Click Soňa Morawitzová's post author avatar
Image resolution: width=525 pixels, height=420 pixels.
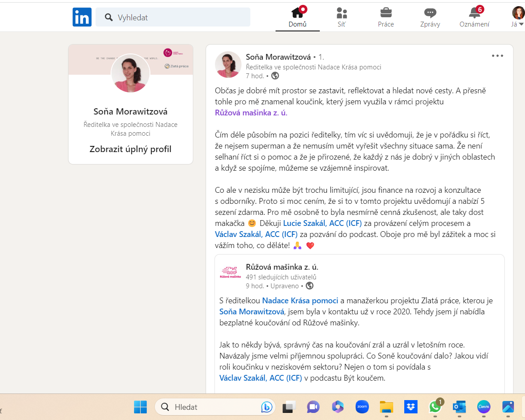pos(228,65)
